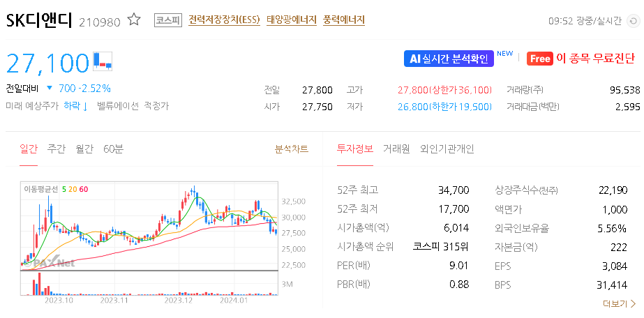Click the current price 27,100
Screen dimensions: 644x318
pyautogui.click(x=47, y=63)
